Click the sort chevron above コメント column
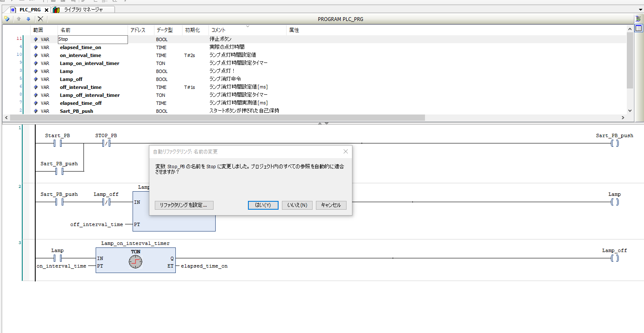The height and width of the screenshot is (333, 644). 248,26
